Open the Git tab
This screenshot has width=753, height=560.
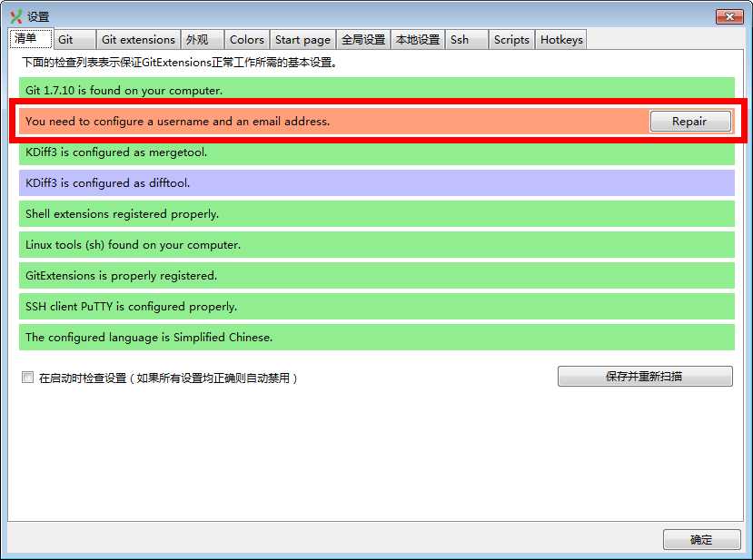[74, 40]
